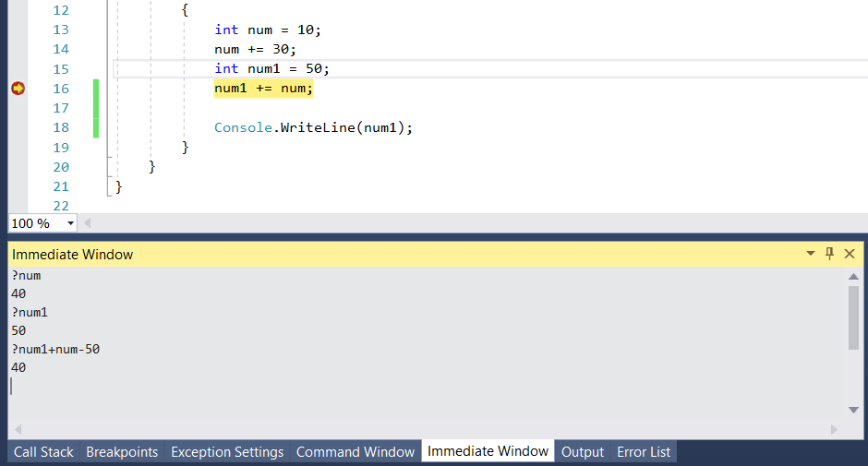Screen dimensions: 868x466
Task: Click the highlighted statement 'num1 += num;'
Action: click(263, 88)
